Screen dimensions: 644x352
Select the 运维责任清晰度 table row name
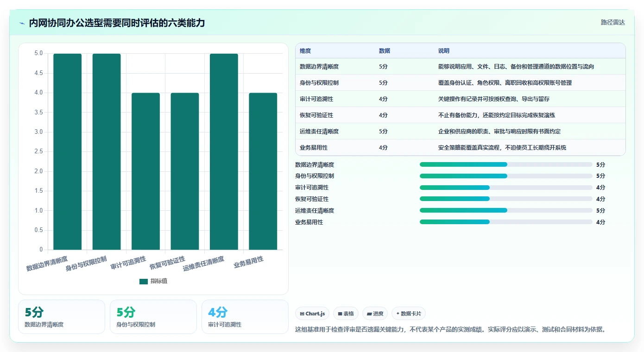pos(319,132)
